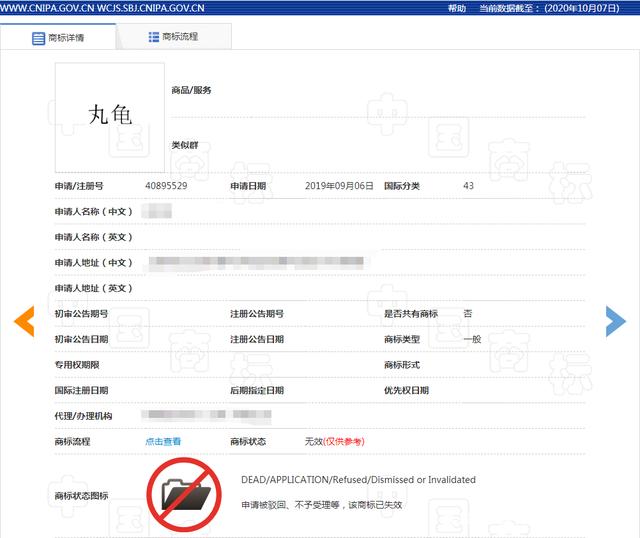Click the 丸龟 trademark image thumbnail

click(110, 114)
